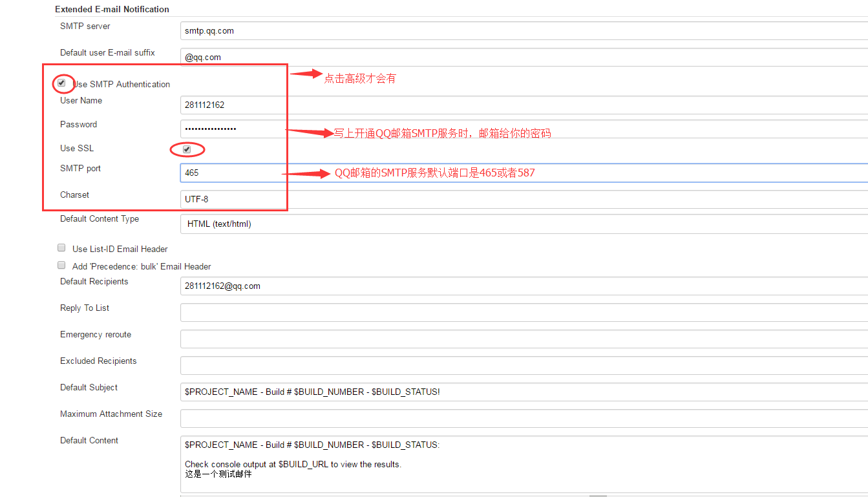Select the SMTP port field
The image size is (868, 497).
(x=524, y=173)
